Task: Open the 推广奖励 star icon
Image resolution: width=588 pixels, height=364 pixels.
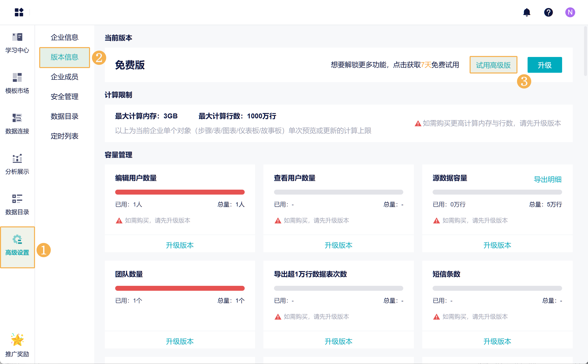Action: click(x=17, y=340)
